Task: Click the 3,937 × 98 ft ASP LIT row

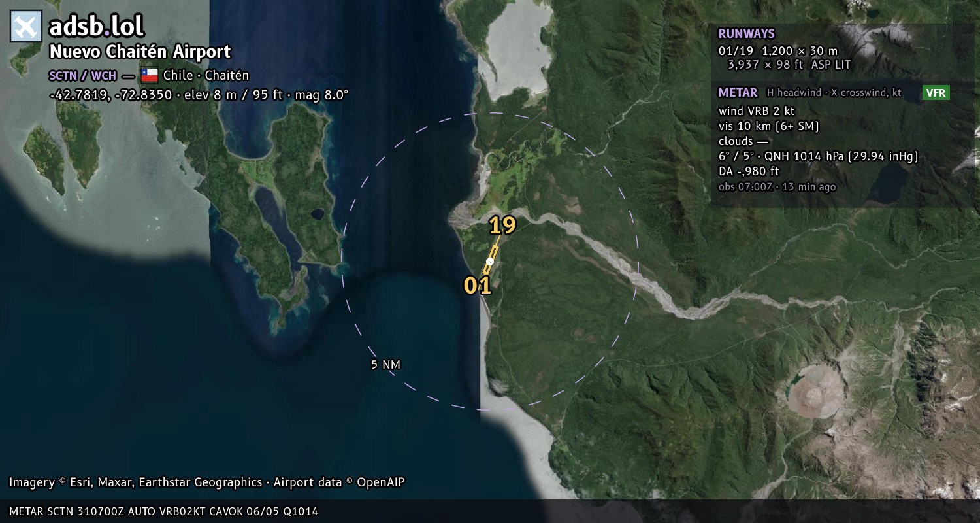Action: (x=789, y=65)
